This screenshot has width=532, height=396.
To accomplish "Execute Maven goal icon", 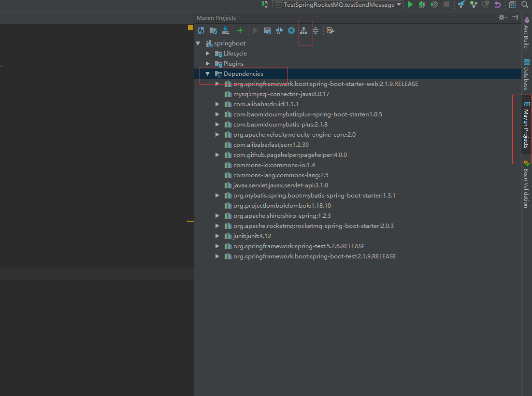I will [267, 30].
